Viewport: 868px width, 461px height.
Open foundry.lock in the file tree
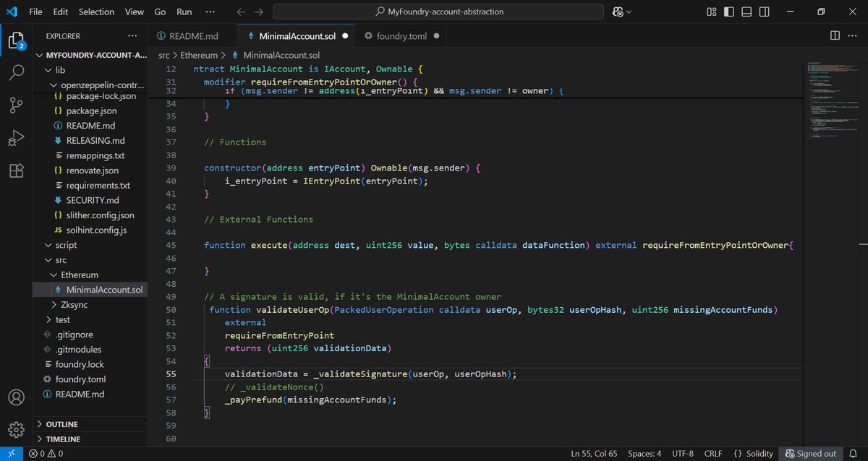click(x=79, y=365)
